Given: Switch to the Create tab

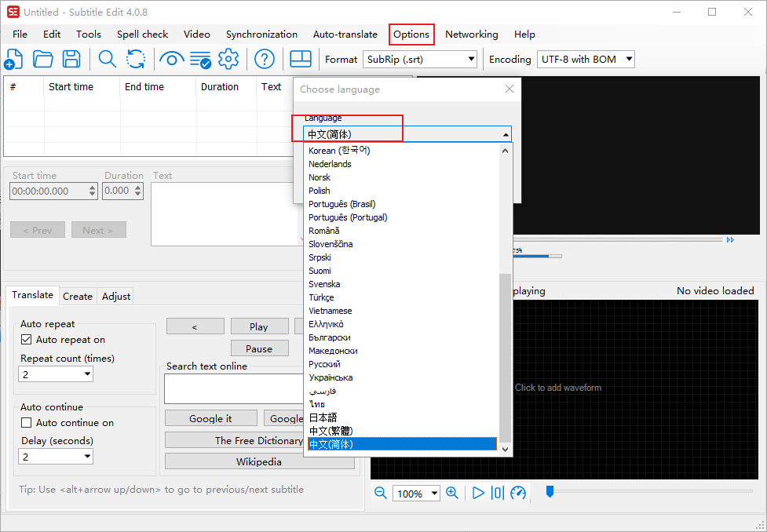Looking at the screenshot, I should click(x=78, y=296).
